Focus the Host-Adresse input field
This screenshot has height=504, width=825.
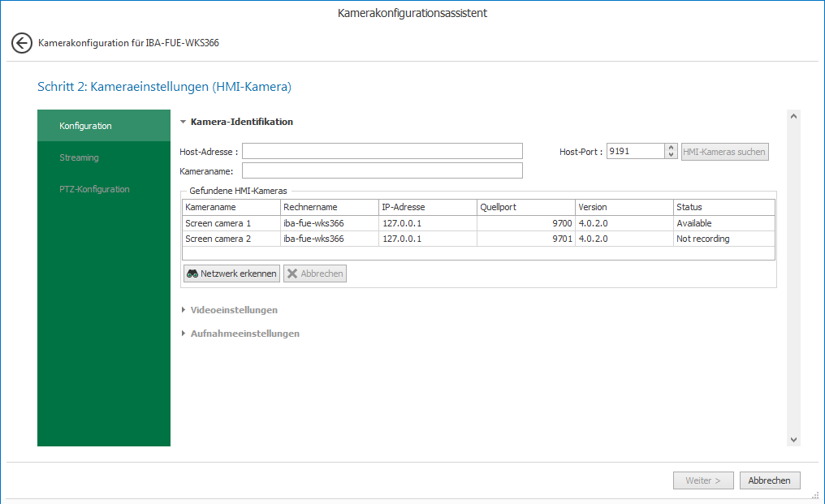[382, 152]
